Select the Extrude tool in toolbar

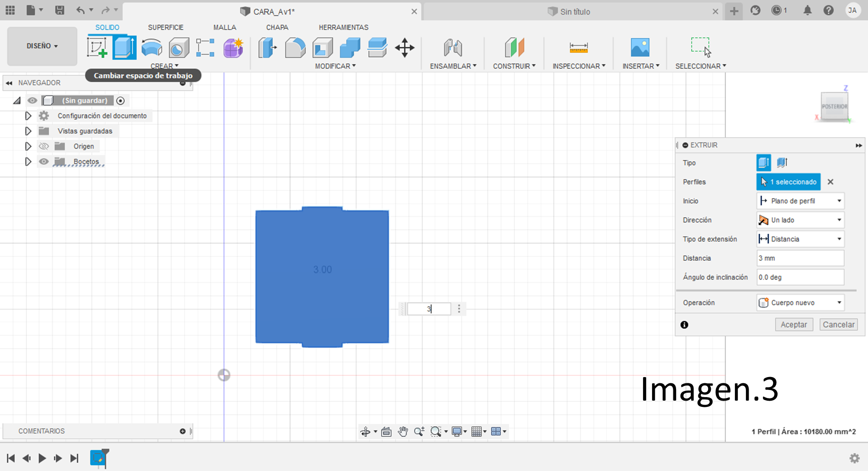pyautogui.click(x=124, y=47)
